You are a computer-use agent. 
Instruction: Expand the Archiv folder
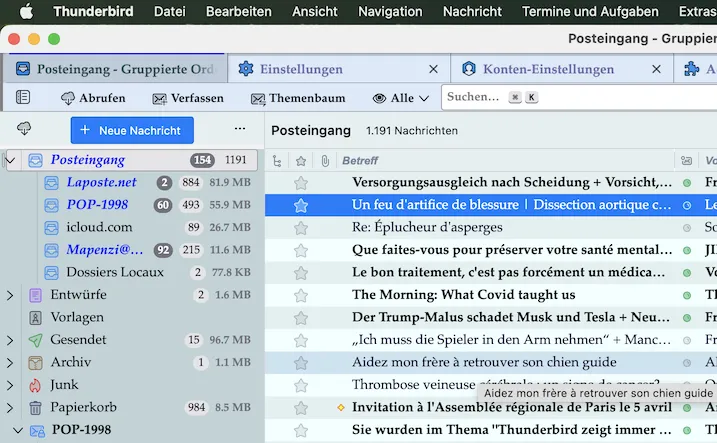(10, 363)
